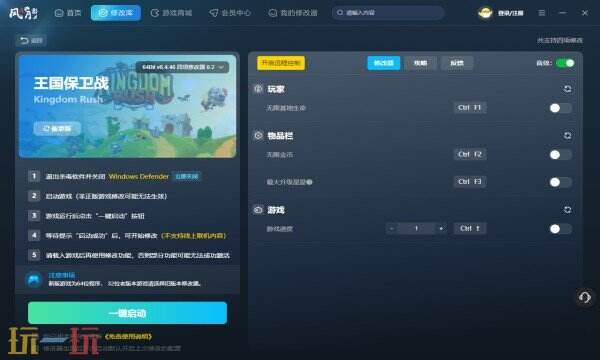
Task: Select the highlighted 修改库 tab
Action: (x=116, y=13)
